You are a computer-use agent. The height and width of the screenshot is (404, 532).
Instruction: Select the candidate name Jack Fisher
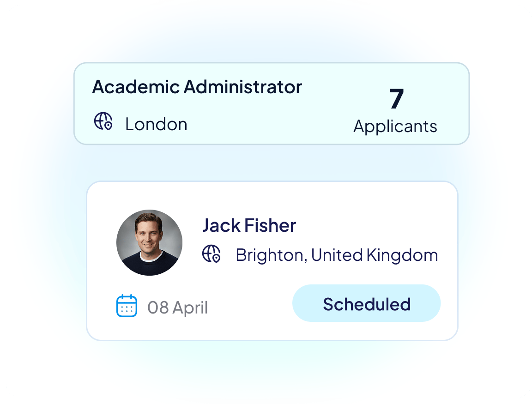pyautogui.click(x=249, y=225)
